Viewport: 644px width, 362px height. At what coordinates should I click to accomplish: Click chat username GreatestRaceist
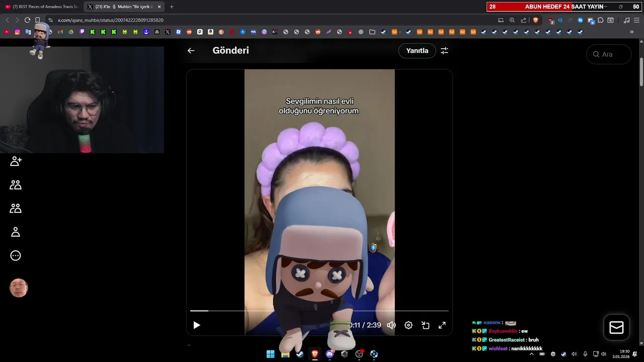pyautogui.click(x=507, y=340)
